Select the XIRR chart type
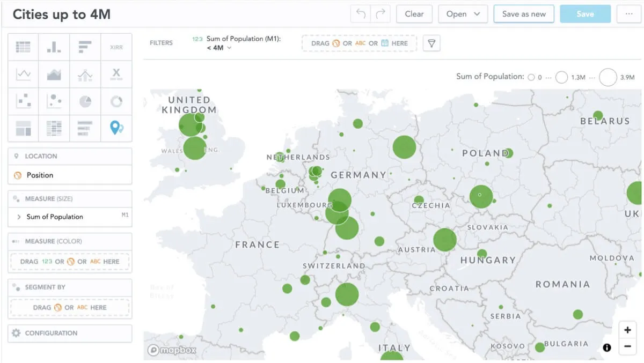644x363 pixels. pos(116,47)
